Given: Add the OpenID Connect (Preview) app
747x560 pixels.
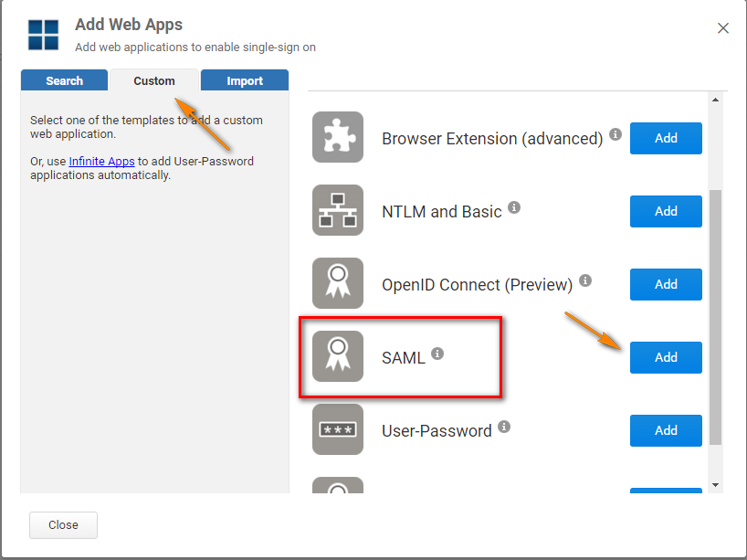Looking at the screenshot, I should pyautogui.click(x=666, y=284).
